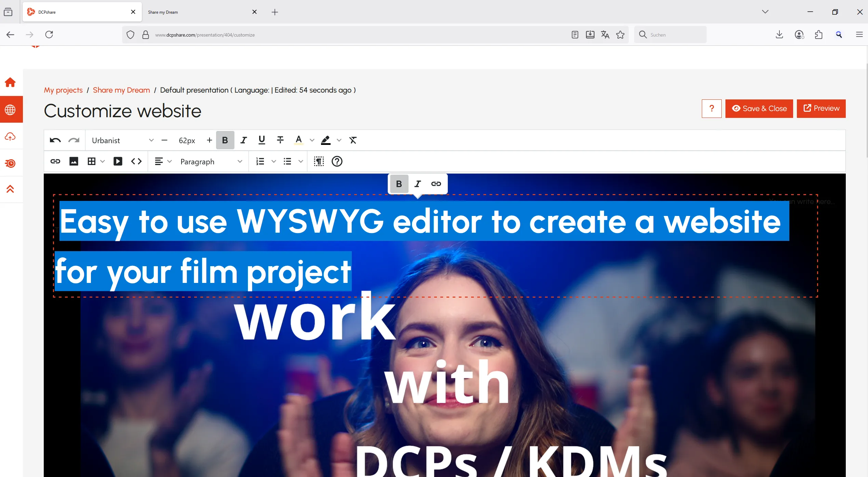The image size is (868, 477).
Task: Toggle underline formatting
Action: point(262,140)
